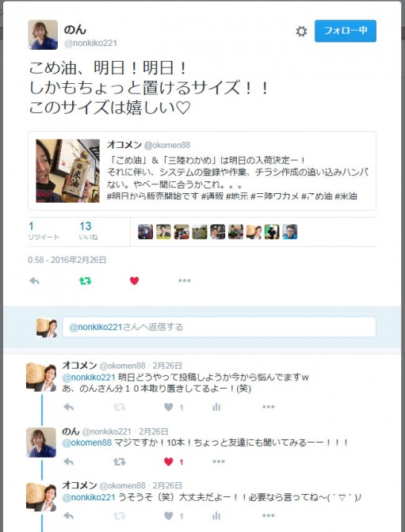This screenshot has width=405, height=532.
Task: Open the gear settings menu near follow button
Action: pyautogui.click(x=301, y=31)
